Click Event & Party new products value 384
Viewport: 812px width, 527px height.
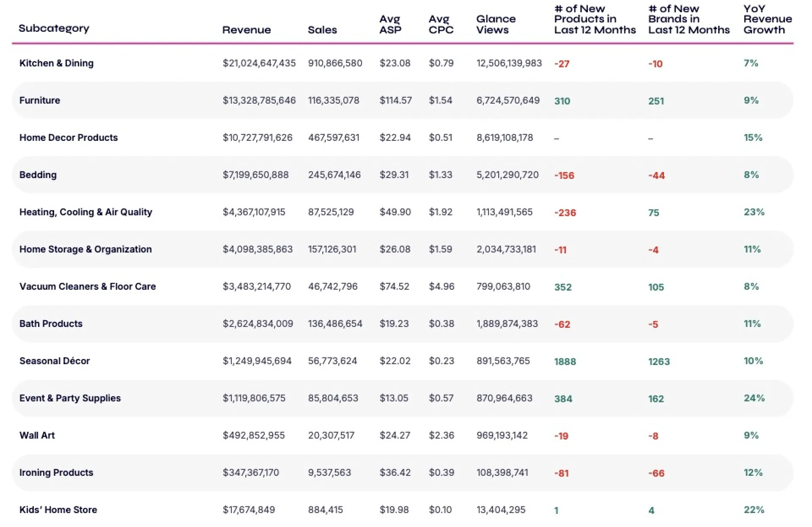click(x=563, y=399)
